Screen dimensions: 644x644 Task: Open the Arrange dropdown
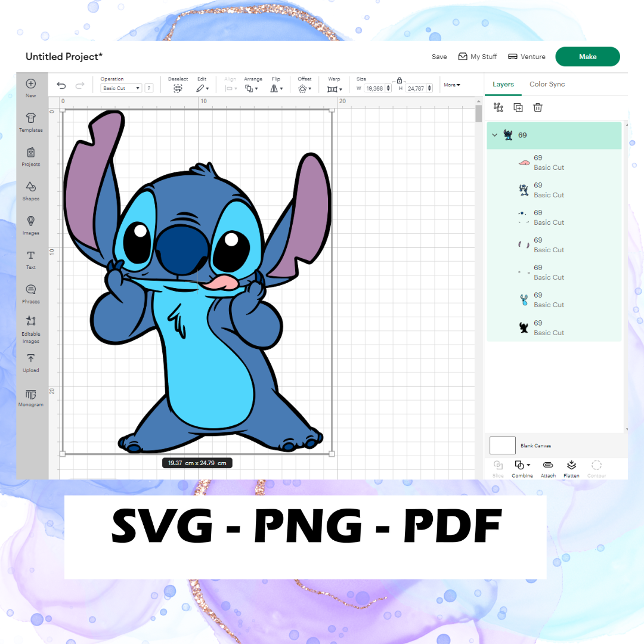click(252, 88)
